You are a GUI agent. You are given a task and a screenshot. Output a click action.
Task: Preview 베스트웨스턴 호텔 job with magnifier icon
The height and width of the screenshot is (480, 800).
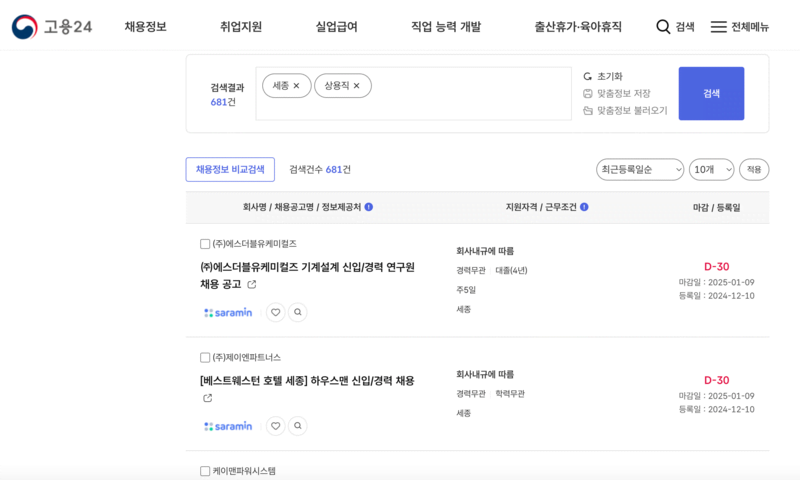(298, 426)
